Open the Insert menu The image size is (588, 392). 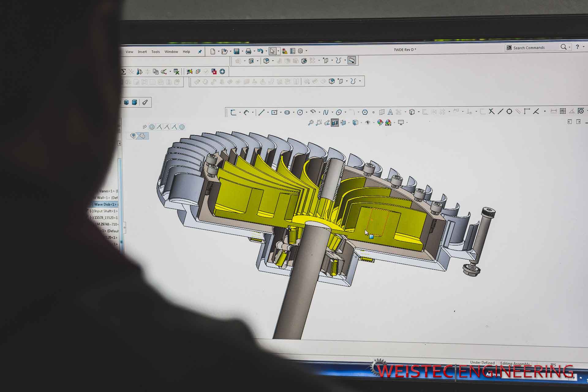[142, 52]
